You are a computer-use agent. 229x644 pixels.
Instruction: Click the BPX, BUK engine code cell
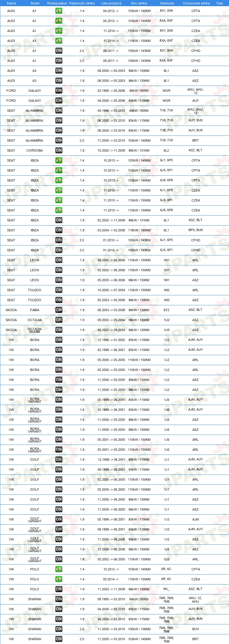[196, 230]
